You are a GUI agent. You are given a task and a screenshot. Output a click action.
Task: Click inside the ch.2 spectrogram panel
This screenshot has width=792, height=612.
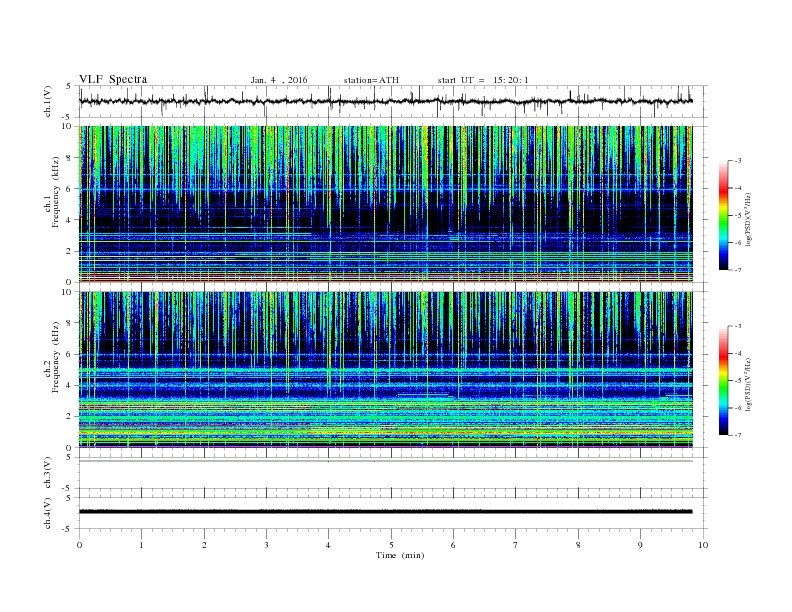coord(386,370)
